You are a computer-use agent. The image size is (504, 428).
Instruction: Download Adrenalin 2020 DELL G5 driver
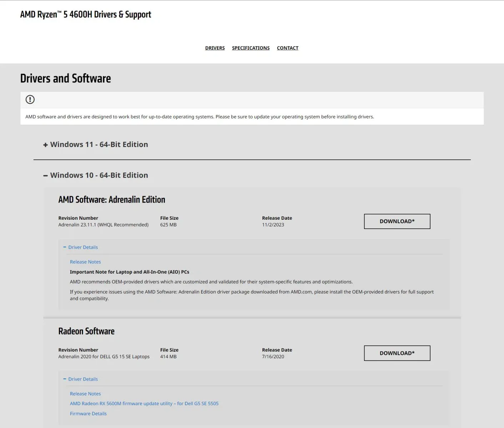(397, 353)
